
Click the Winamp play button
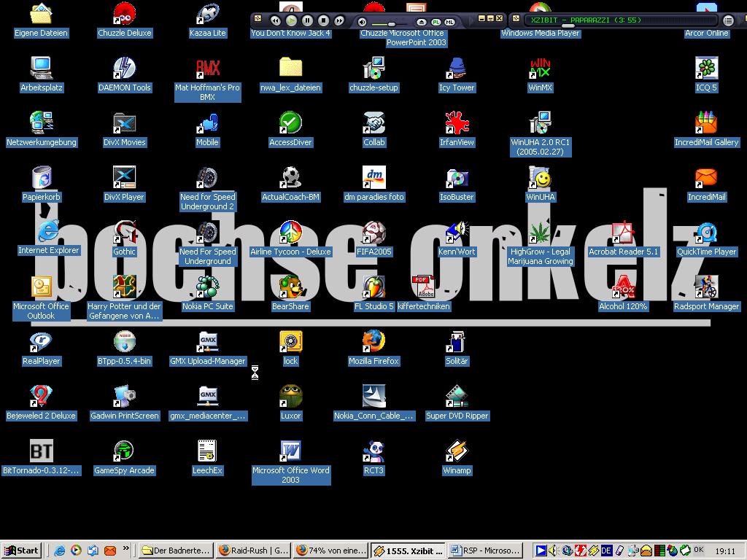tap(292, 20)
